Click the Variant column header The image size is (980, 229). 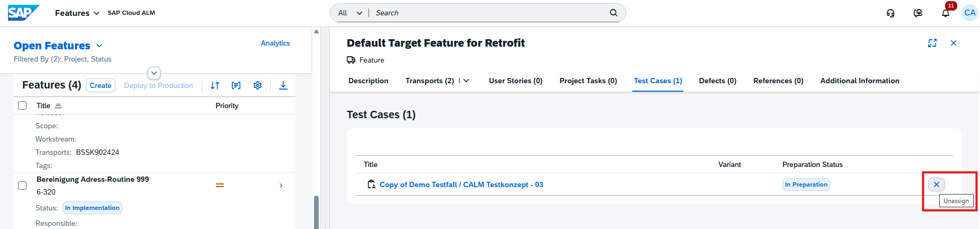coord(730,164)
